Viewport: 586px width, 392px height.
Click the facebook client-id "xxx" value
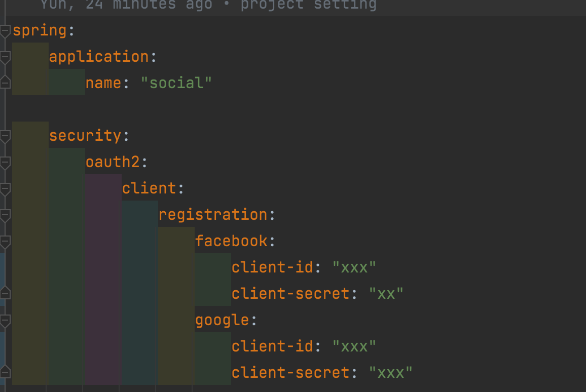(354, 268)
